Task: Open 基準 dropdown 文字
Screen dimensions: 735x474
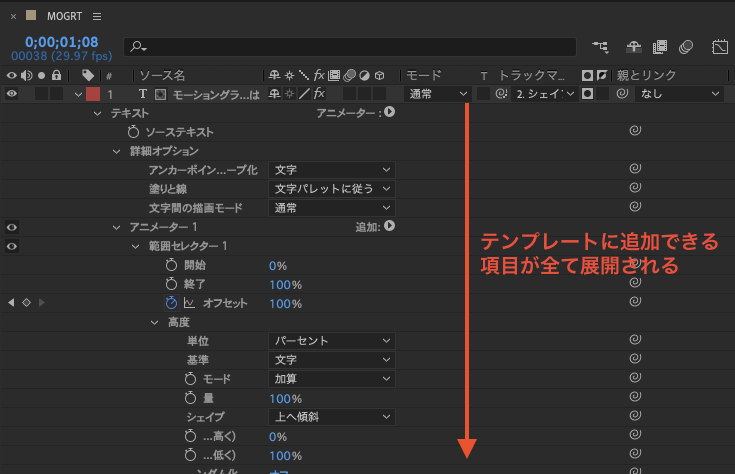Action: coord(332,360)
